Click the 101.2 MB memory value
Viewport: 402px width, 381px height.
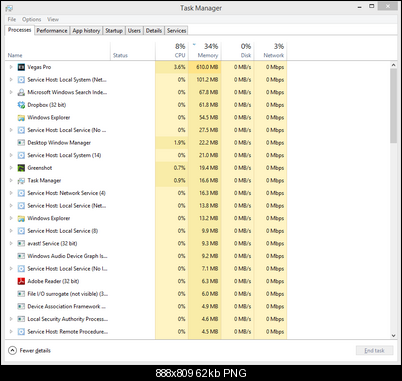click(207, 80)
